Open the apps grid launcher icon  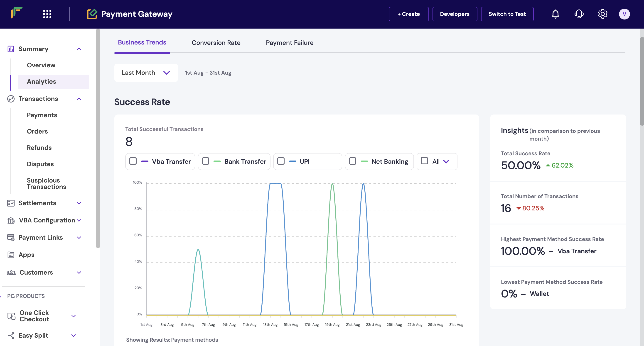47,14
